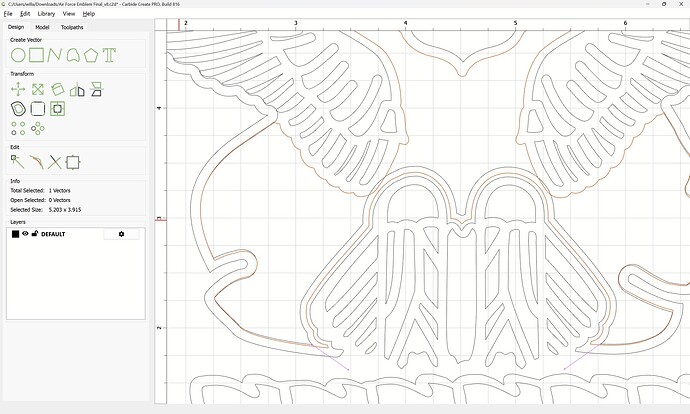This screenshot has height=414, width=690.
Task: Click the number 6 on the top ruler
Action: click(625, 23)
